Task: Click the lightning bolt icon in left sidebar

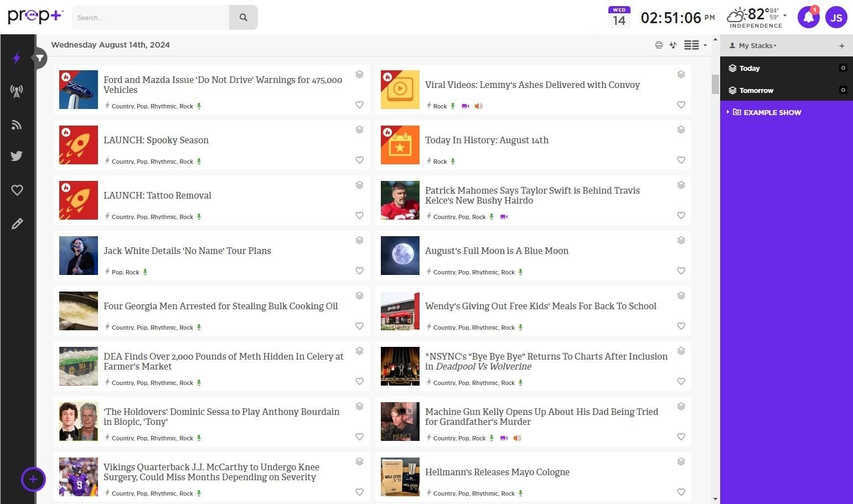Action: point(17,58)
